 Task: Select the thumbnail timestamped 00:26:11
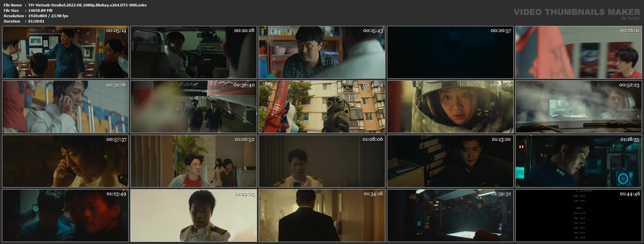click(579, 52)
